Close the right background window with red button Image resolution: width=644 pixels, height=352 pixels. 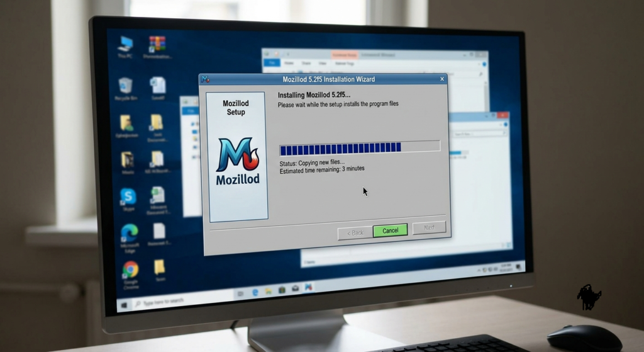click(502, 115)
